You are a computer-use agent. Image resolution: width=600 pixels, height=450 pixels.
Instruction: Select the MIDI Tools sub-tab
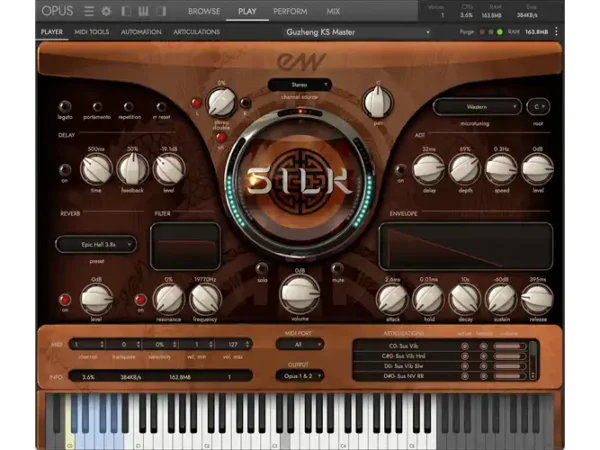(x=92, y=32)
